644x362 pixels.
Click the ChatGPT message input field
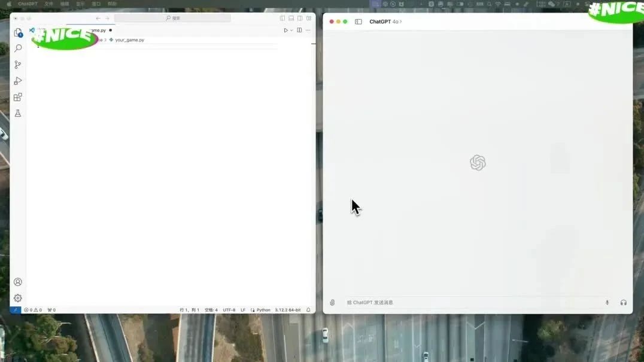(x=472, y=303)
